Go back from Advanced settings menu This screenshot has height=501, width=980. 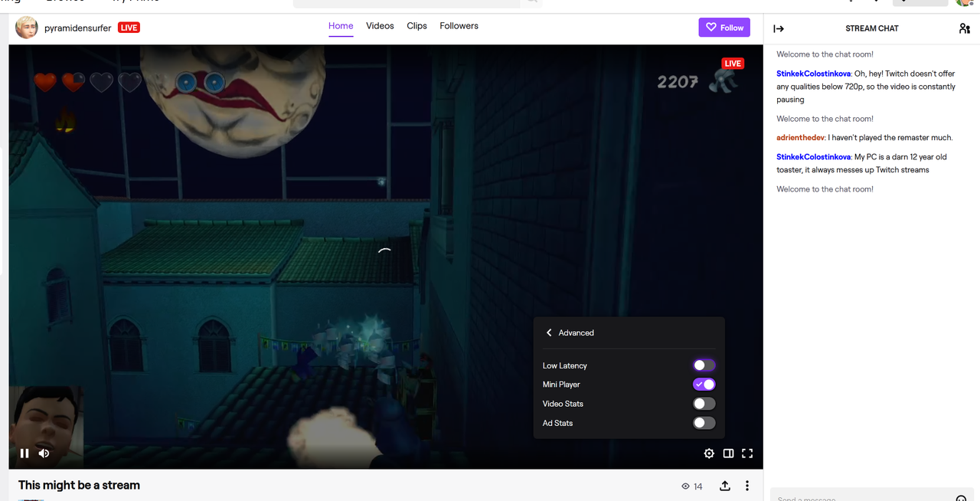coord(549,333)
